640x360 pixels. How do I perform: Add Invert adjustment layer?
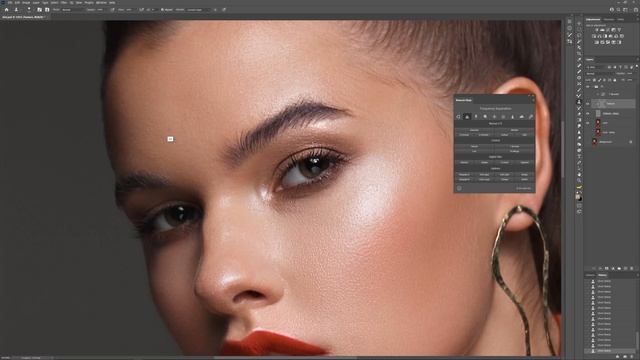596,42
